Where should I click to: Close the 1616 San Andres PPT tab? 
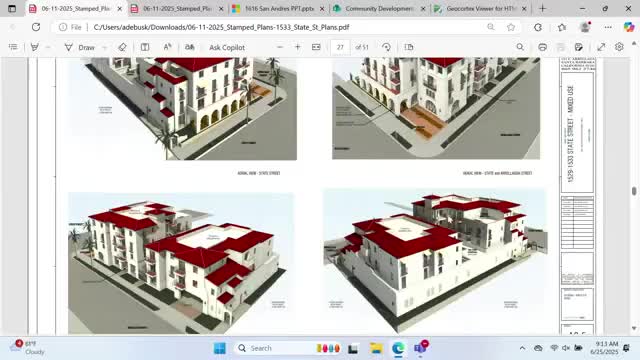click(x=322, y=9)
